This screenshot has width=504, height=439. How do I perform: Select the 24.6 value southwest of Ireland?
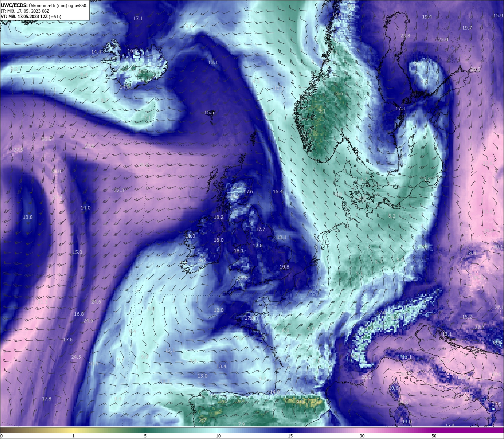point(96,302)
